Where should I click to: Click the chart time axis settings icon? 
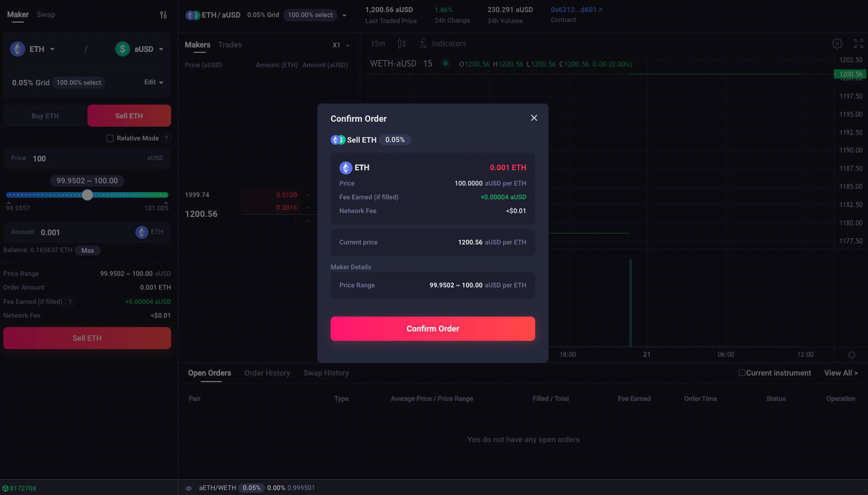(851, 355)
